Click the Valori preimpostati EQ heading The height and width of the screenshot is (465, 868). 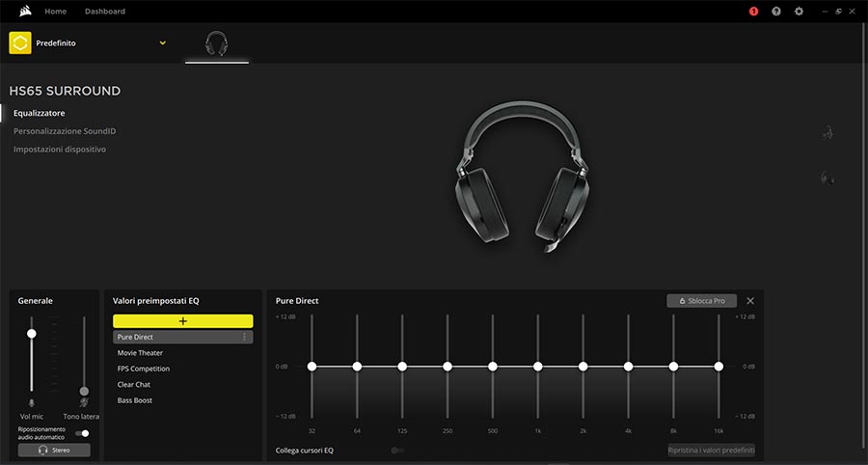point(155,301)
